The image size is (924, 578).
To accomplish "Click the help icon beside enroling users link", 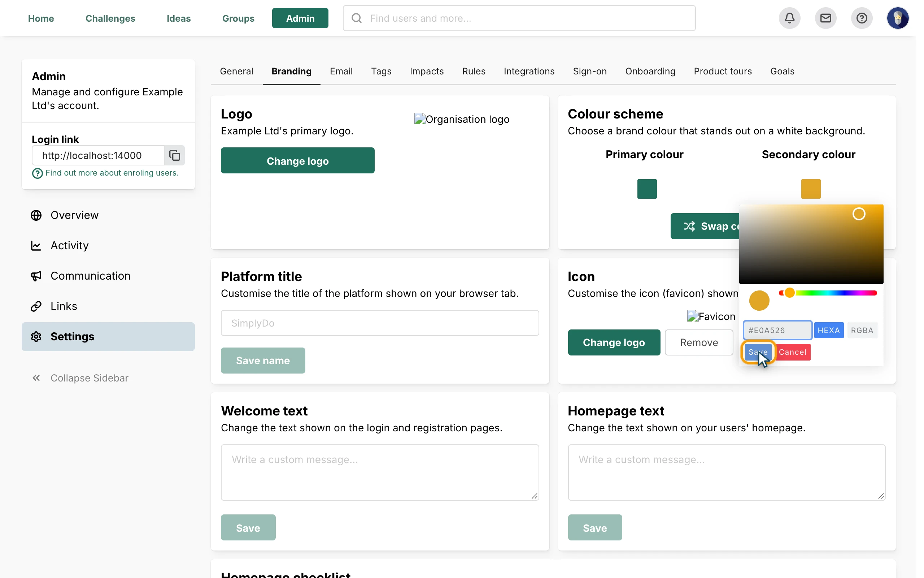I will pos(37,173).
